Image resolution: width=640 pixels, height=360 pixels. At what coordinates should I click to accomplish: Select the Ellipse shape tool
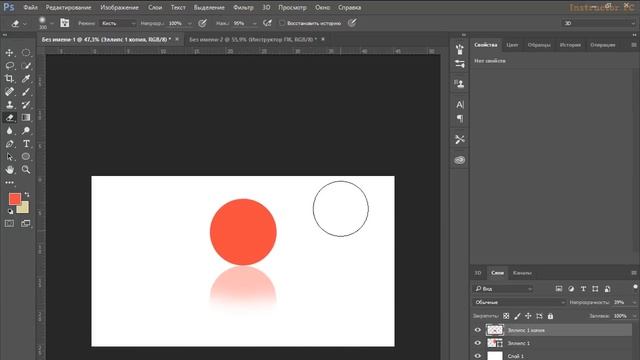click(26, 157)
